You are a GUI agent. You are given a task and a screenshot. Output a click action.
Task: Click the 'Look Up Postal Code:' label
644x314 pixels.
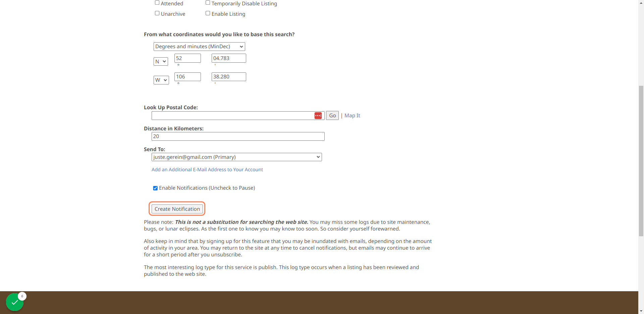click(x=171, y=108)
